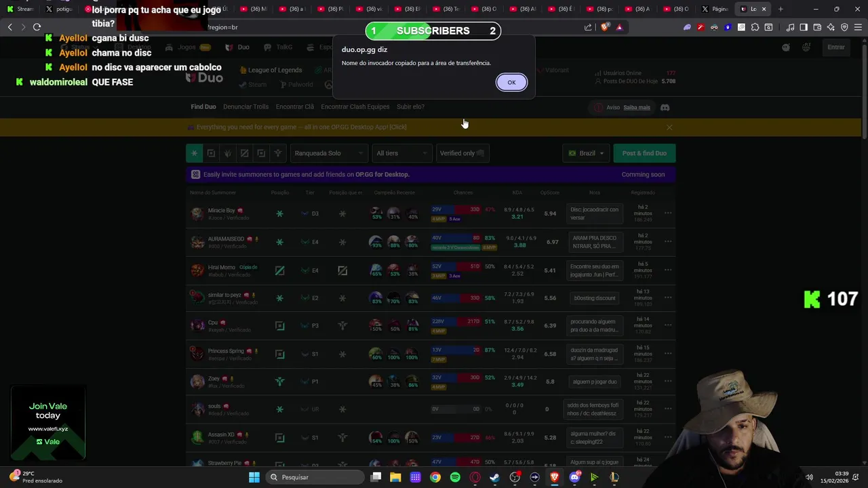Open File Explorer from the taskbar
Screen dimensions: 868x488
click(395, 477)
